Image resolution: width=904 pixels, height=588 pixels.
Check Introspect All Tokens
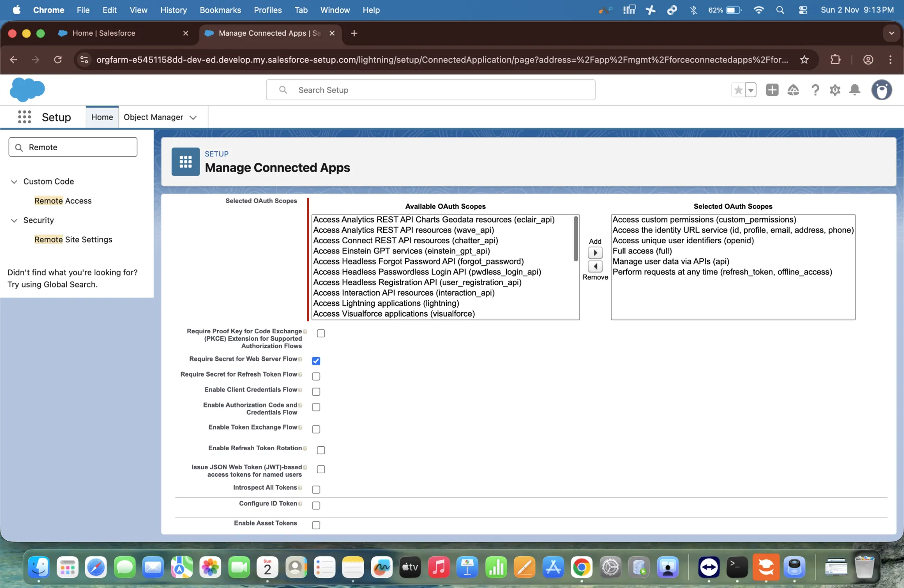pos(316,490)
